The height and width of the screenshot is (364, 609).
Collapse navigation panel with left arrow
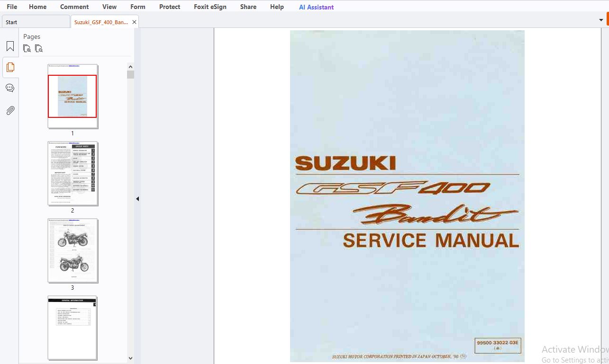(x=137, y=199)
